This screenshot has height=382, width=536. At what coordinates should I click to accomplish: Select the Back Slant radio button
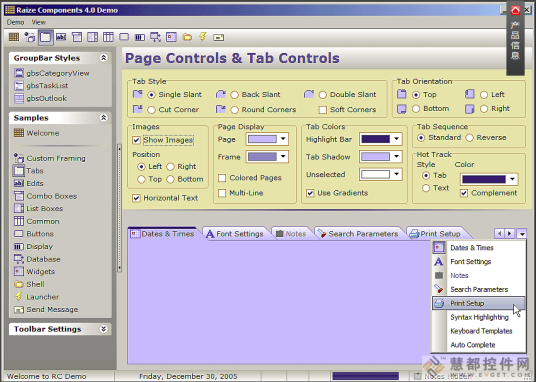tap(234, 95)
